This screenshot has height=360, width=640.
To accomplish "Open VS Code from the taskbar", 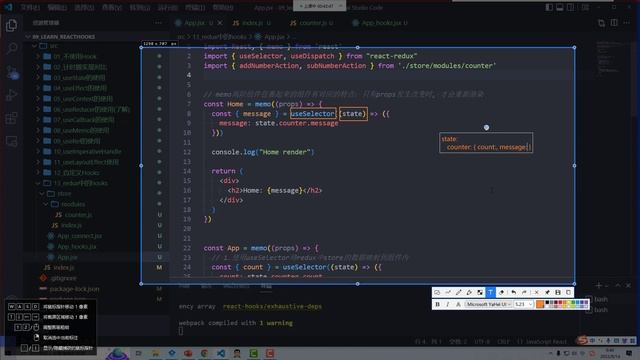I will tap(221, 353).
